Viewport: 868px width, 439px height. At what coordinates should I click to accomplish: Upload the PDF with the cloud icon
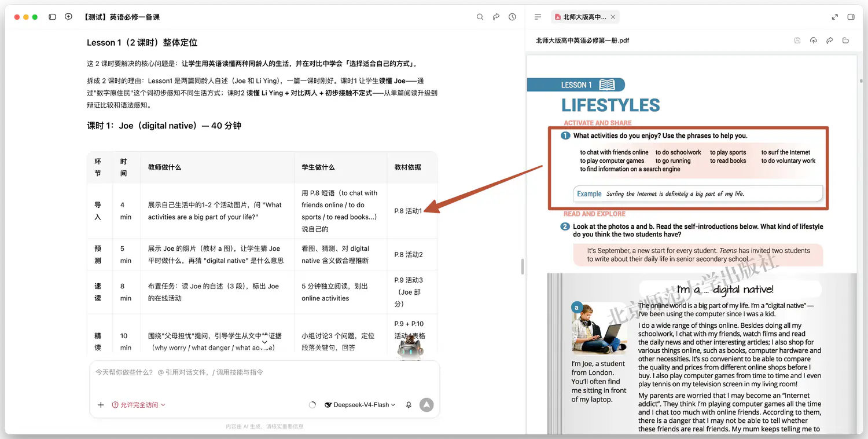(x=813, y=41)
